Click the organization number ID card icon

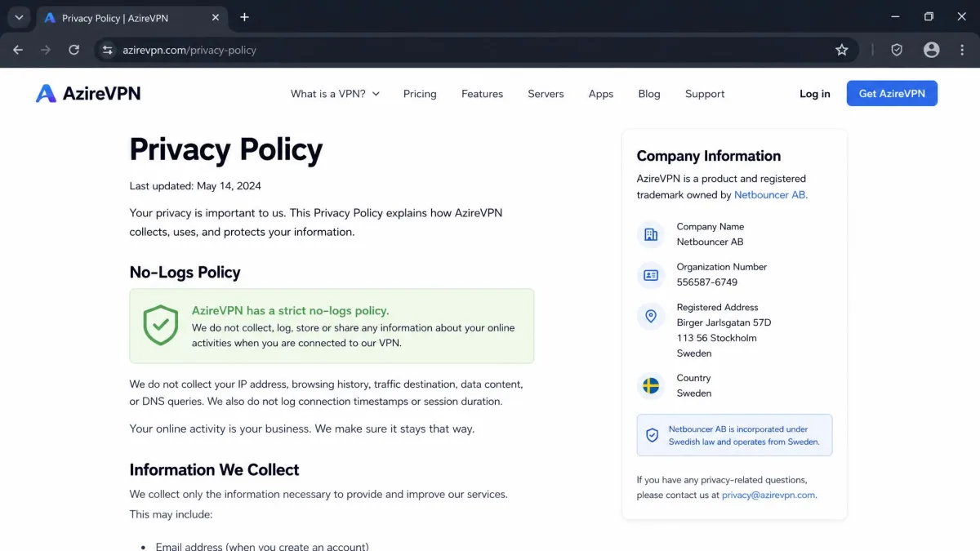coord(651,275)
